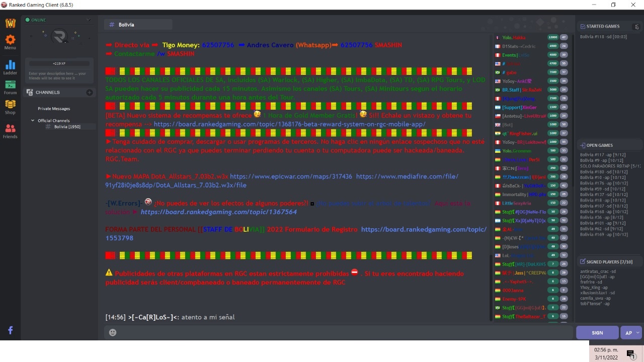Viewport: 644px width, 362px height.
Task: Open the AP game mode dropdown
Action: [x=632, y=333]
